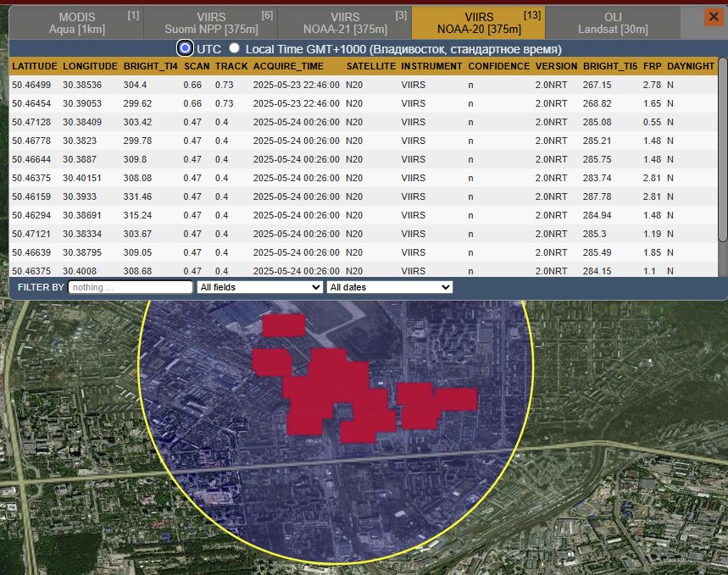Image resolution: width=728 pixels, height=575 pixels.
Task: Click longitude cell 30.38795
Action: coord(82,252)
